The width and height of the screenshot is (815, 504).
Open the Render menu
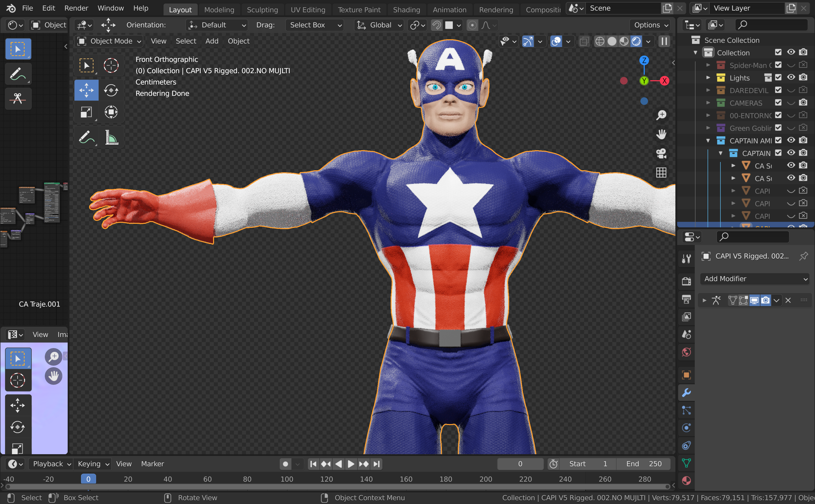click(x=76, y=8)
